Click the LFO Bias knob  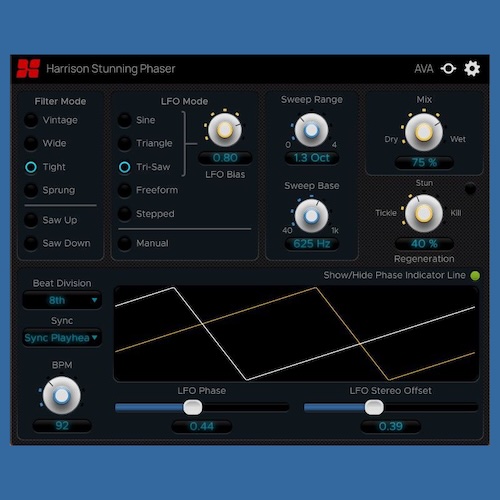225,130
